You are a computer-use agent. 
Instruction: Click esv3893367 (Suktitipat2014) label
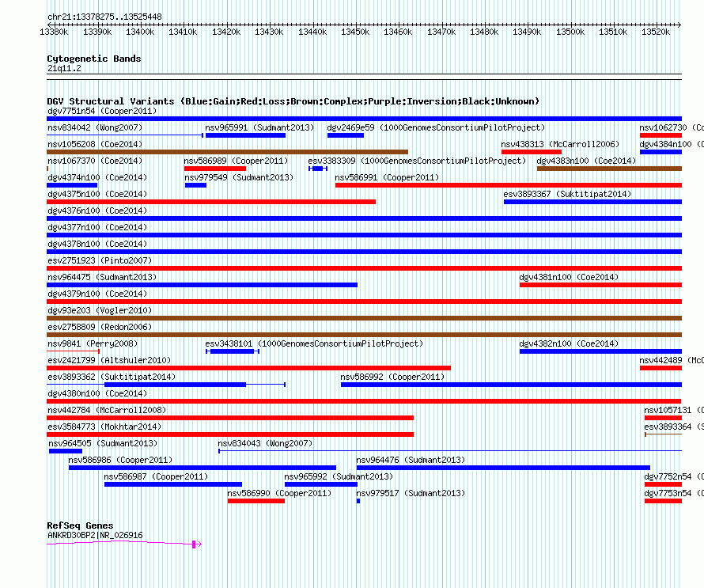[567, 194]
